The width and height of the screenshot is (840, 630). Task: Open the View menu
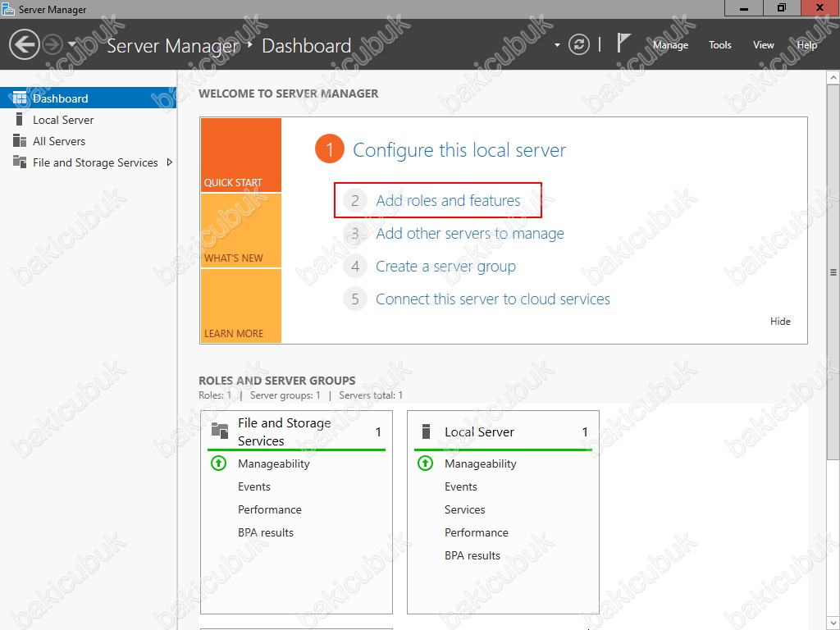point(764,45)
